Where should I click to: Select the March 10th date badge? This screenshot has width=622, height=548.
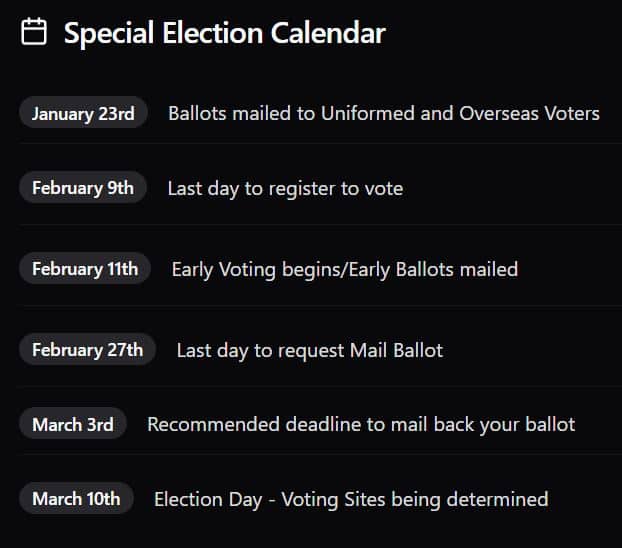[76, 499]
